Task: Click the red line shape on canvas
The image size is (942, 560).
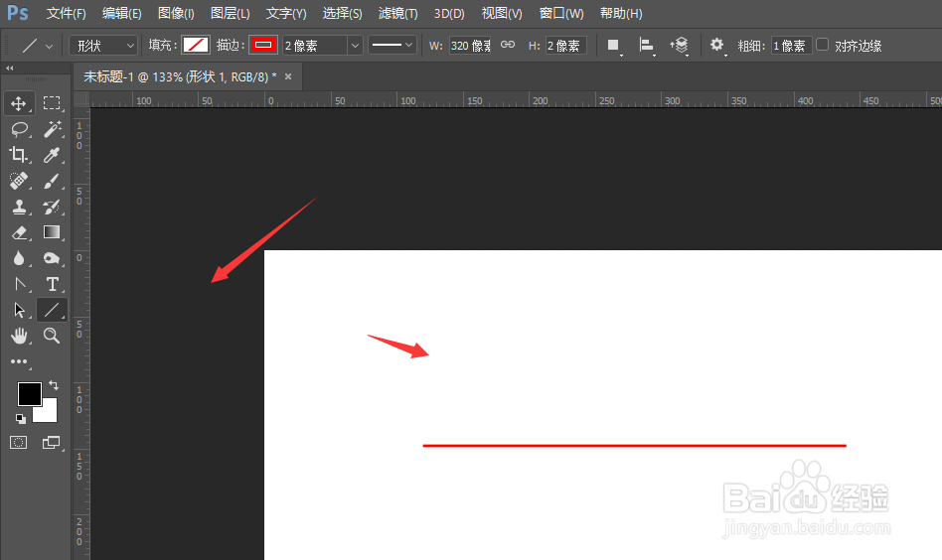Action: pos(634,446)
